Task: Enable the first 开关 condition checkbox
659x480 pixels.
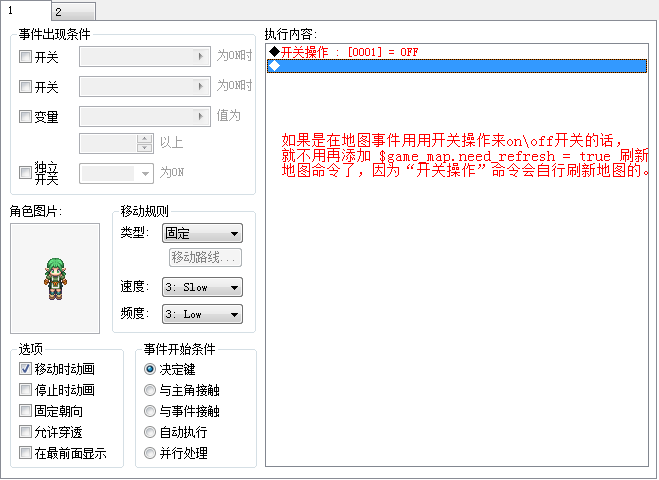Action: (25, 56)
